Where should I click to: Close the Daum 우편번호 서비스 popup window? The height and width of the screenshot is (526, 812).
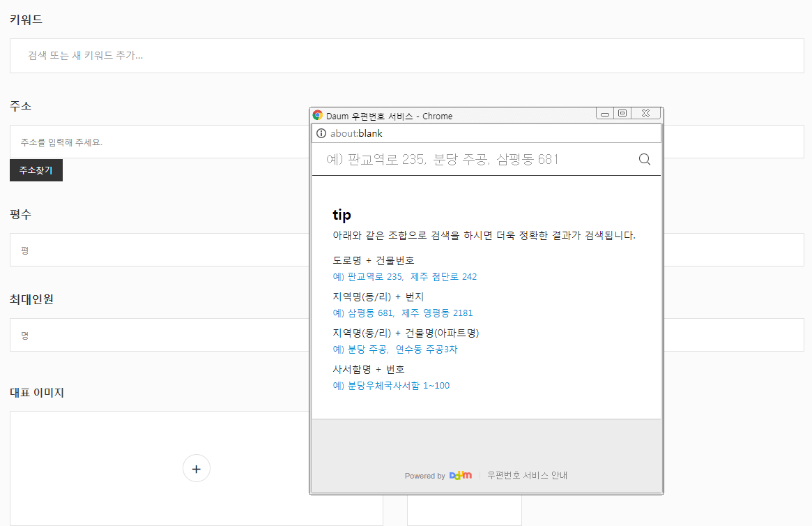click(x=645, y=114)
